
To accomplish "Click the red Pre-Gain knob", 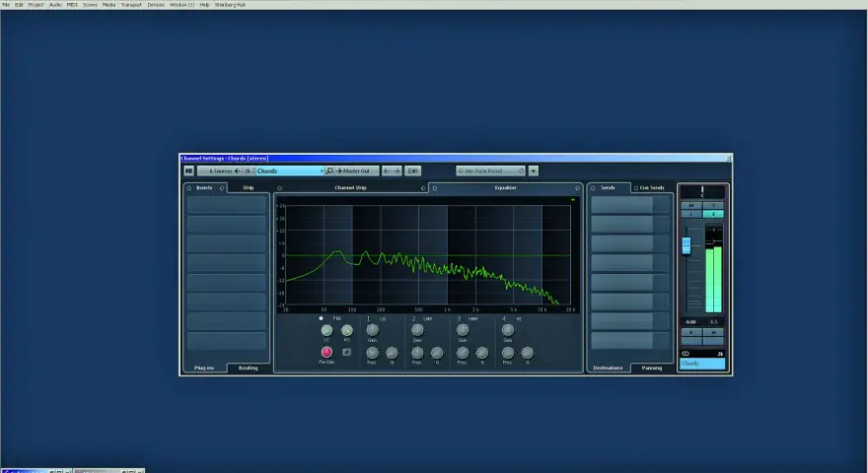I will click(x=326, y=353).
